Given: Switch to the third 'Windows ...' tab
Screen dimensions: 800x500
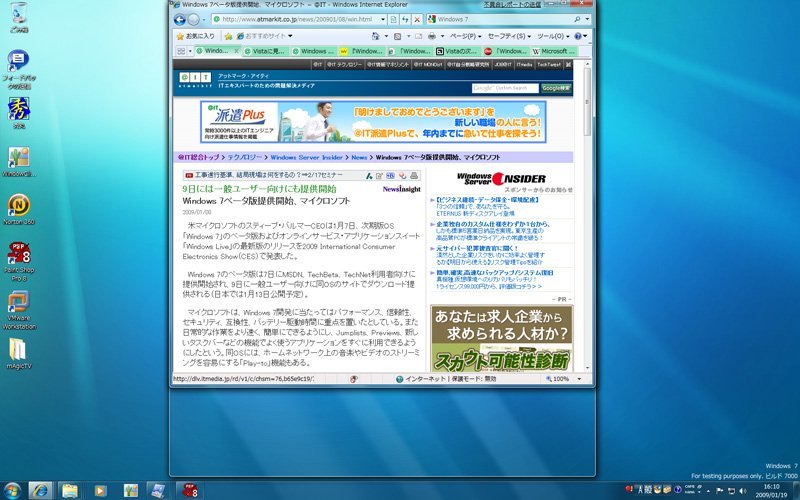Looking at the screenshot, I should coord(312,51).
